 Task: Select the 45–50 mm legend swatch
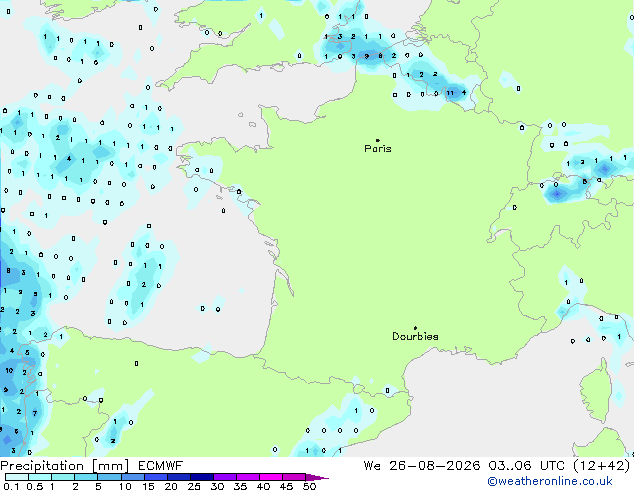[293, 477]
